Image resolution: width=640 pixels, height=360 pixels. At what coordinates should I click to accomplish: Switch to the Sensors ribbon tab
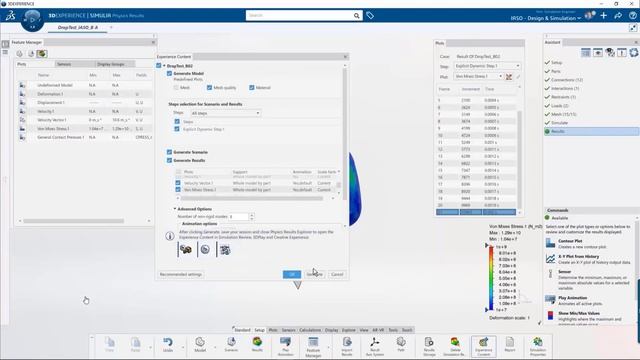click(289, 330)
